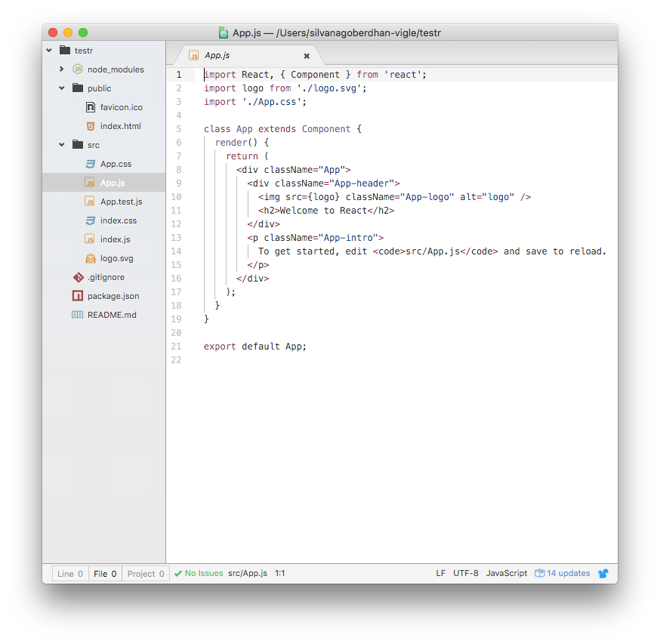Click the Twitter bird icon in status bar
The height and width of the screenshot is (644, 660).
coord(603,573)
